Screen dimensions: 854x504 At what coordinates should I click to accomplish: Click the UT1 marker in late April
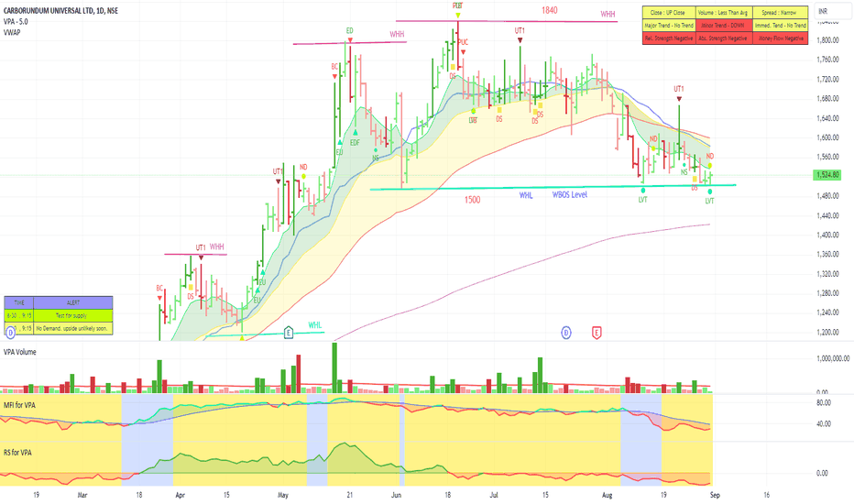278,171
